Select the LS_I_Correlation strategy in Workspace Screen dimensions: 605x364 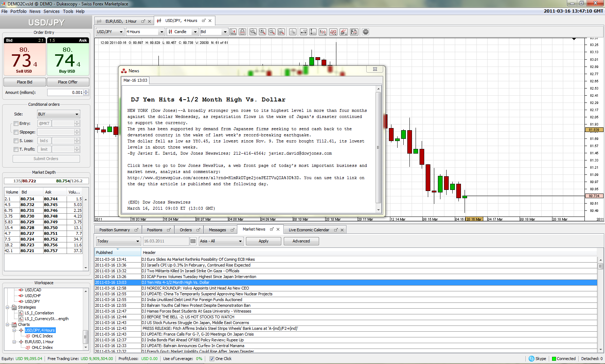pyautogui.click(x=39, y=313)
